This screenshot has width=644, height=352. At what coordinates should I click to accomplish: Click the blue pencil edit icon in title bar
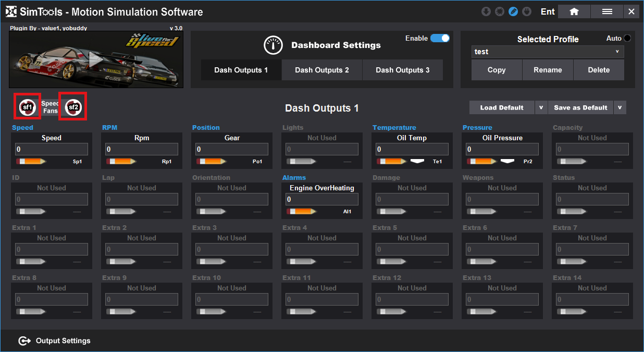pos(513,11)
